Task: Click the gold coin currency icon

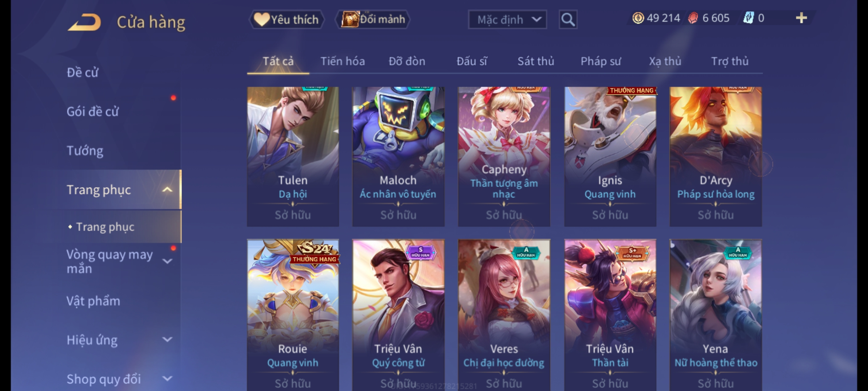Action: 638,18
